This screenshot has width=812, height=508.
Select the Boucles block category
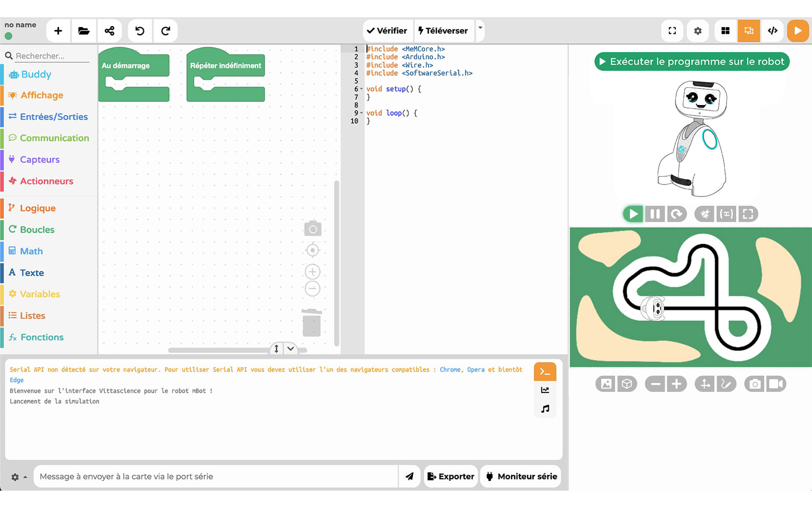[x=37, y=229]
